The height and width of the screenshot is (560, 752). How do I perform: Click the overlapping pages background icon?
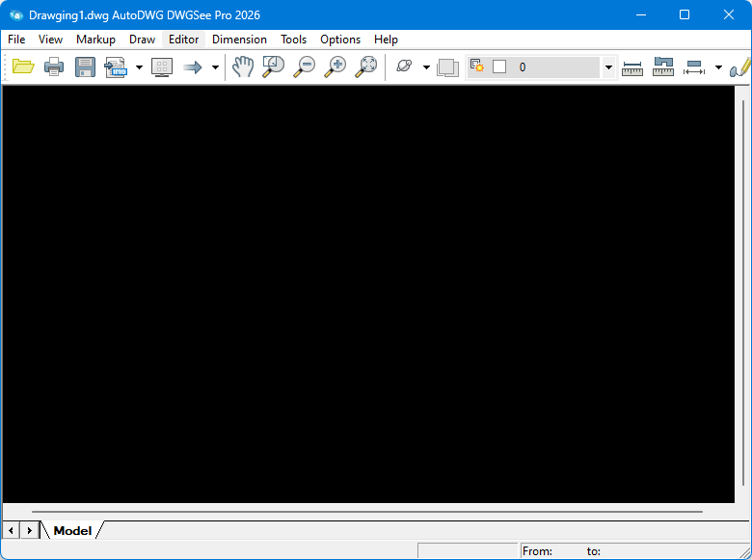447,67
